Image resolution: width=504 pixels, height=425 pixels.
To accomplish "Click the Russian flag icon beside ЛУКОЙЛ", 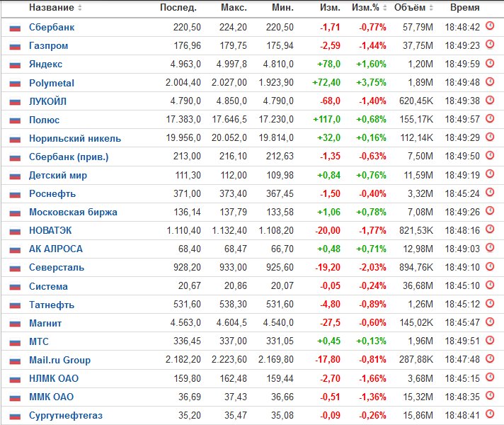I will 15,102.
